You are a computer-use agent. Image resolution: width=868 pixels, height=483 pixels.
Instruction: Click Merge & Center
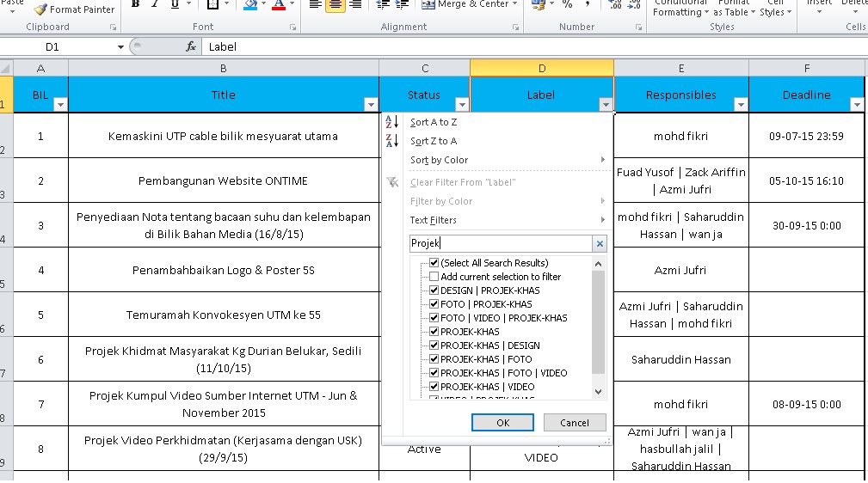point(465,4)
